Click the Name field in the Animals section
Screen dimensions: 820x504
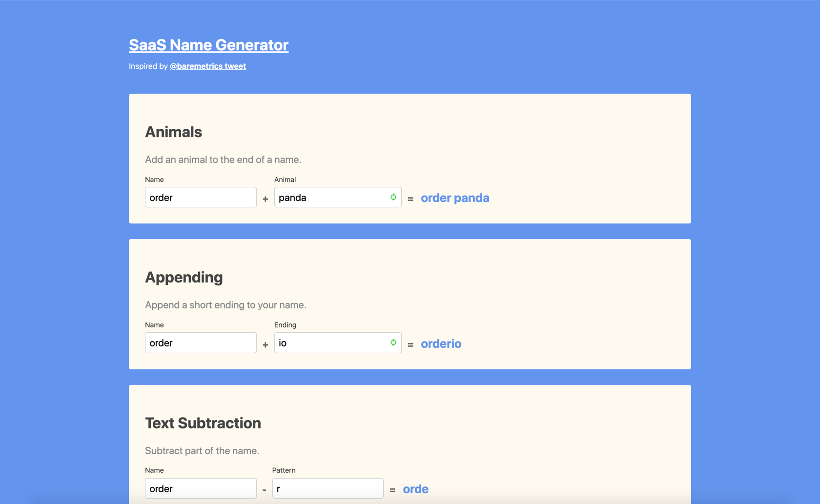coord(201,197)
